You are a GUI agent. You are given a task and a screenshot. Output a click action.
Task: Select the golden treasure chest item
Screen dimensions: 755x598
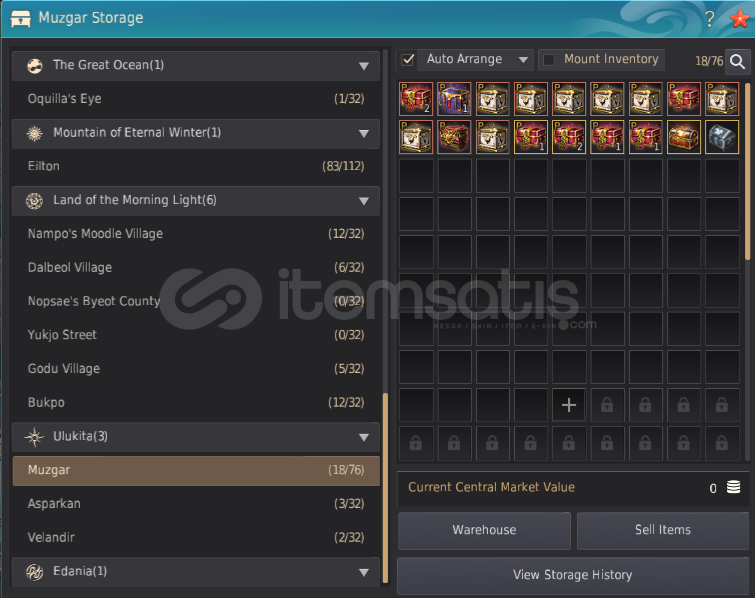point(684,137)
